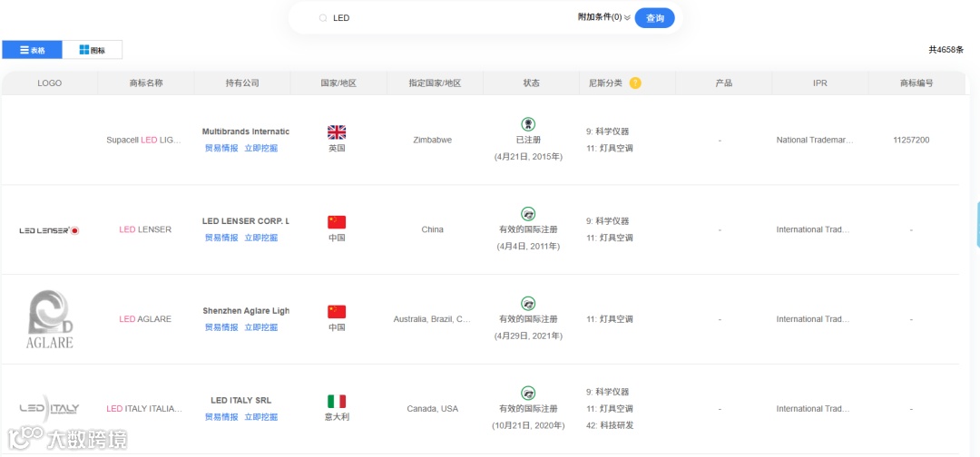The image size is (980, 457).
Task: Click the China flag in LED LENSER row
Action: point(337,222)
